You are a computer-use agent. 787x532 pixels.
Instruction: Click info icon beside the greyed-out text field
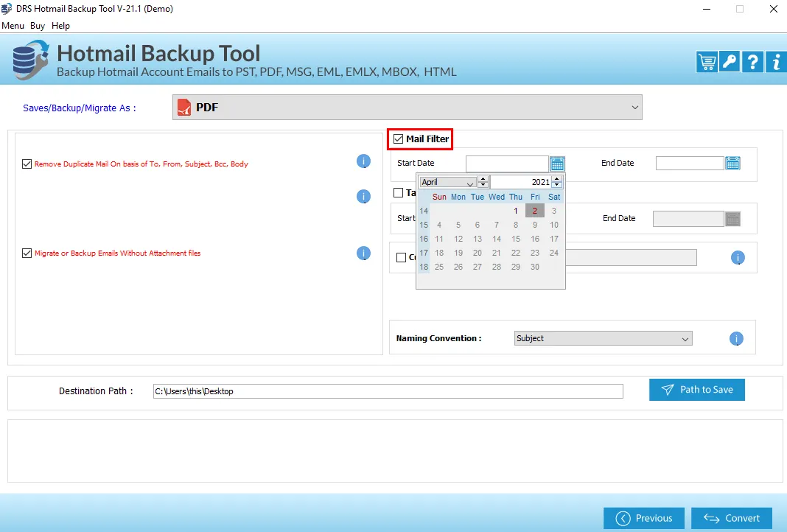(x=738, y=258)
